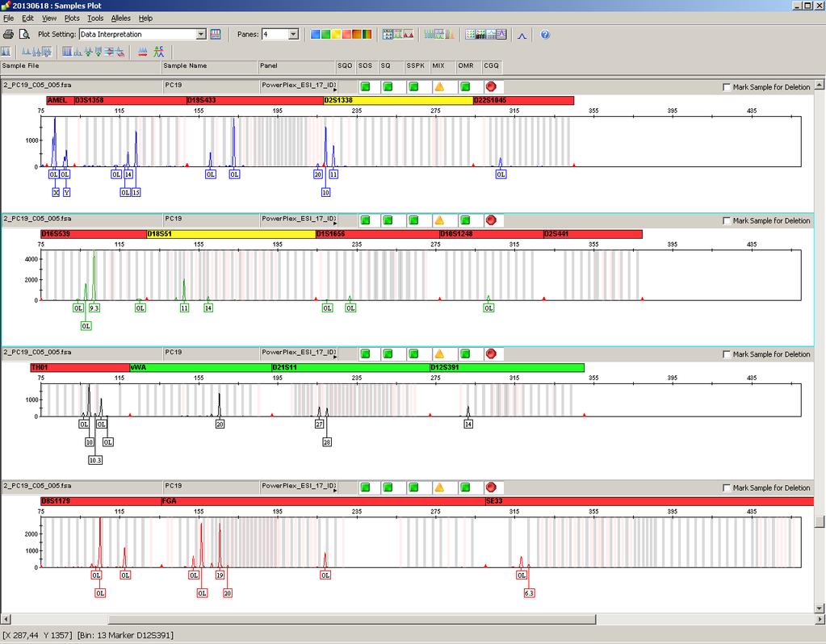Click the horizontal red loop arrow icon
The image size is (826, 644).
(119, 52)
